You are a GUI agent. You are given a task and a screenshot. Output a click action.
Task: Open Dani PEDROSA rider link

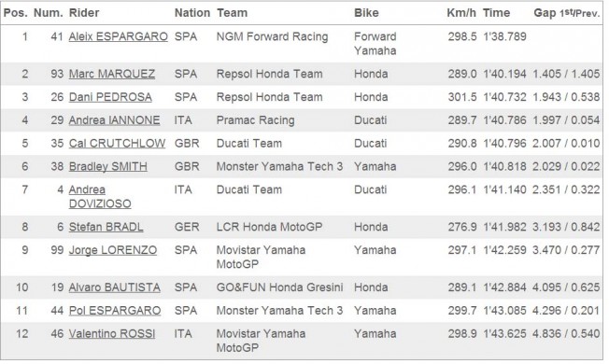coord(110,97)
